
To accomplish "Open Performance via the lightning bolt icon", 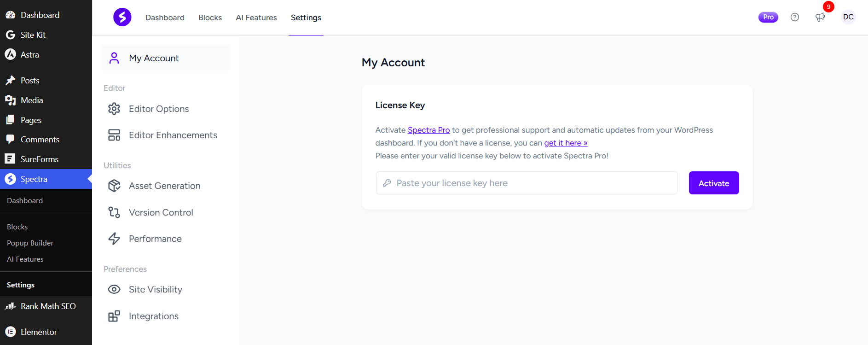I will (x=114, y=239).
